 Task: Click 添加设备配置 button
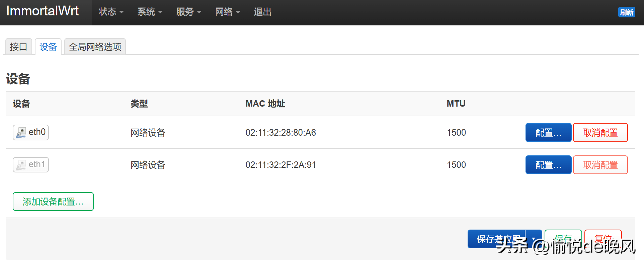click(x=53, y=202)
